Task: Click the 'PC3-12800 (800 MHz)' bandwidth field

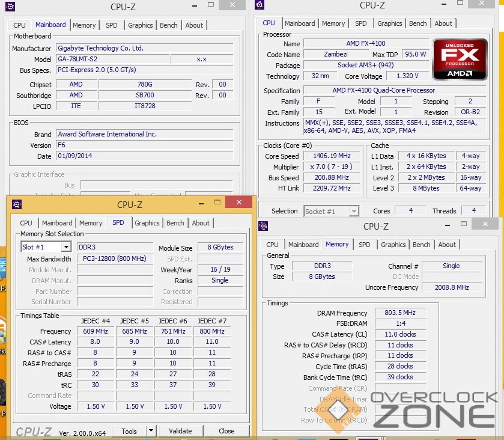Action: point(115,258)
